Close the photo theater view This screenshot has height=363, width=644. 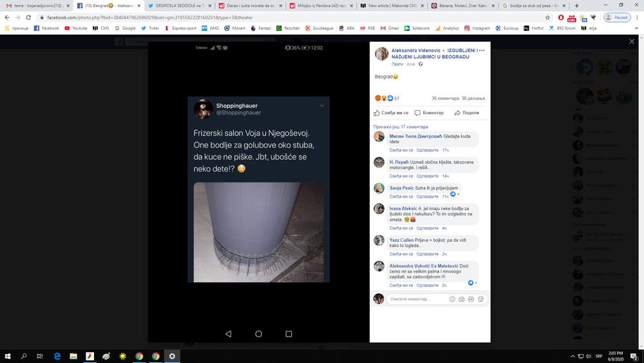click(x=632, y=41)
